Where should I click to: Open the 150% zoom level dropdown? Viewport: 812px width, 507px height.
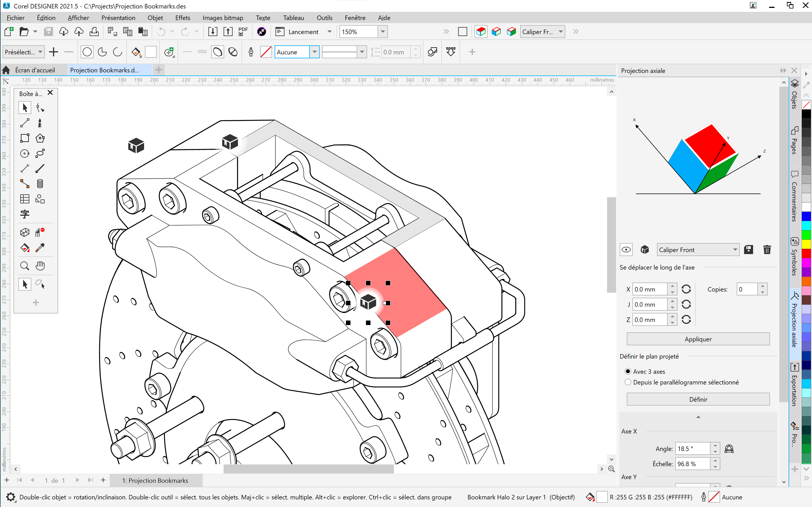(383, 32)
